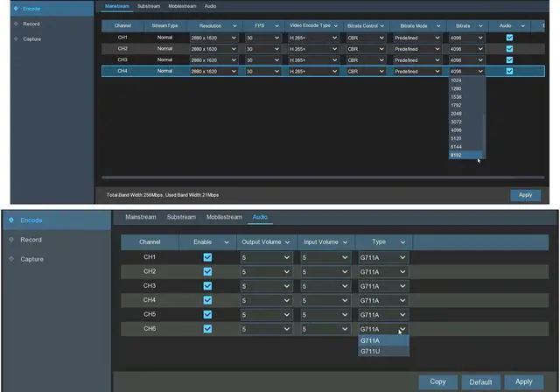
Task: Open CH3 Video Encode Type dropdown
Action: click(313, 60)
